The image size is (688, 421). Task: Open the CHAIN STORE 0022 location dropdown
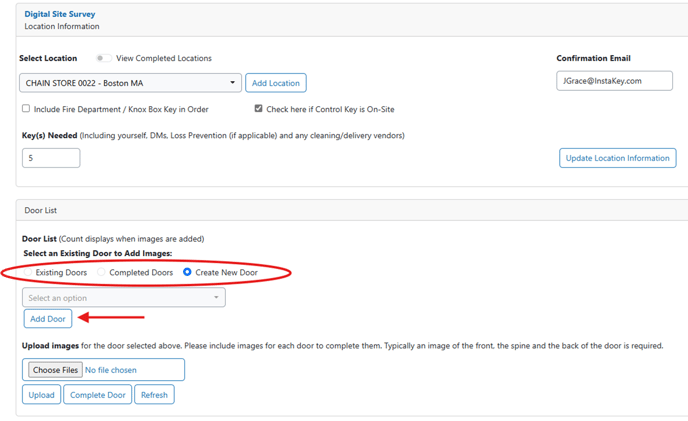pyautogui.click(x=130, y=83)
